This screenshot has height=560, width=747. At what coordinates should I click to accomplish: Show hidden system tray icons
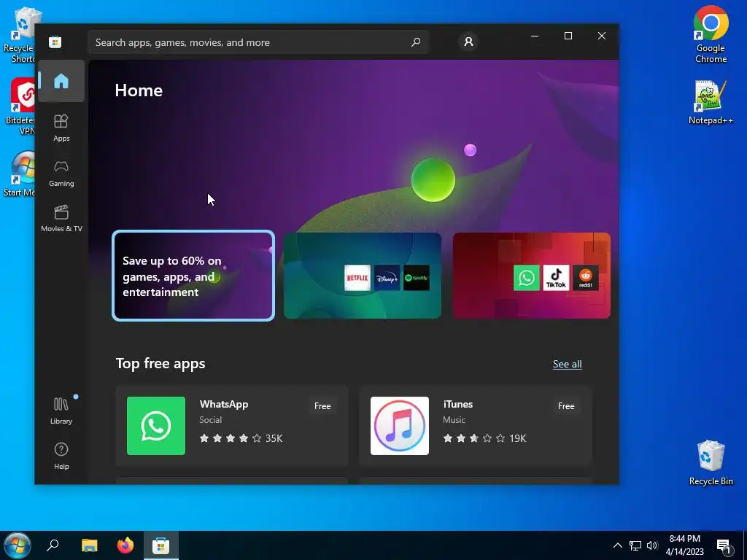tap(617, 545)
